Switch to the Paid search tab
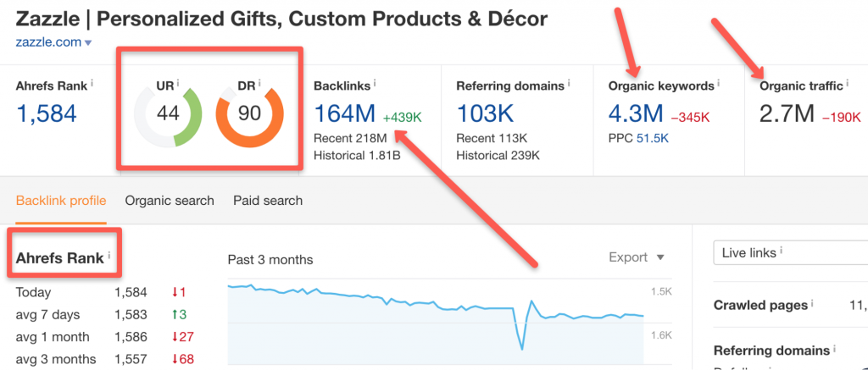This screenshot has height=370, width=868. click(x=268, y=201)
